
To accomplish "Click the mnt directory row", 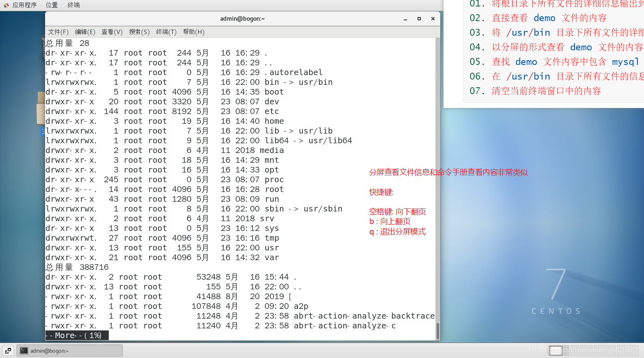I will click(162, 160).
